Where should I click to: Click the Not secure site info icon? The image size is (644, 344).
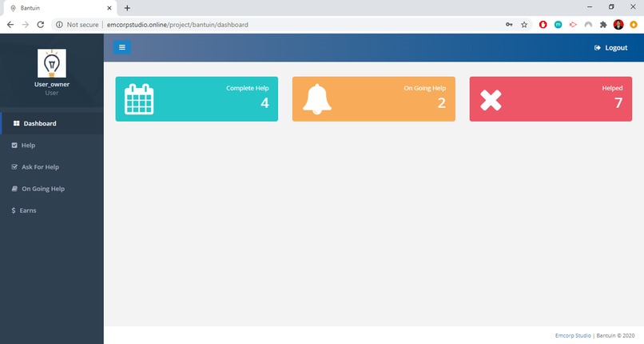59,25
